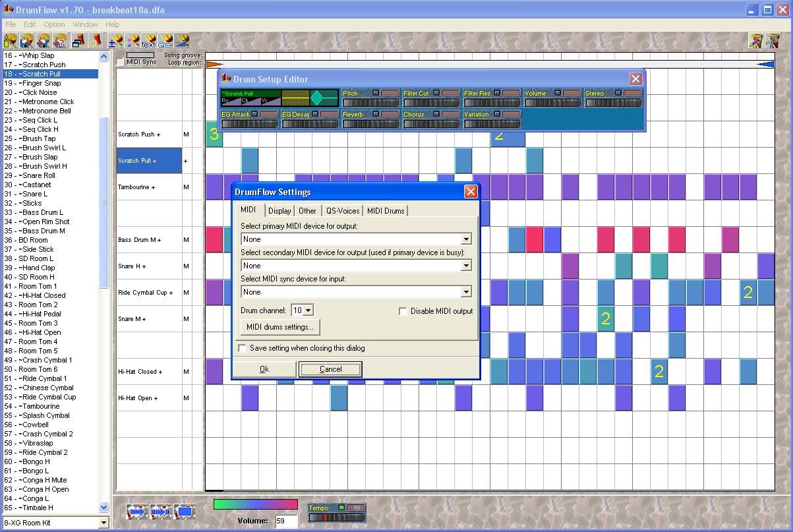Click the blue loop region end marker
Image resolution: width=793 pixels, height=532 pixels.
(x=766, y=64)
